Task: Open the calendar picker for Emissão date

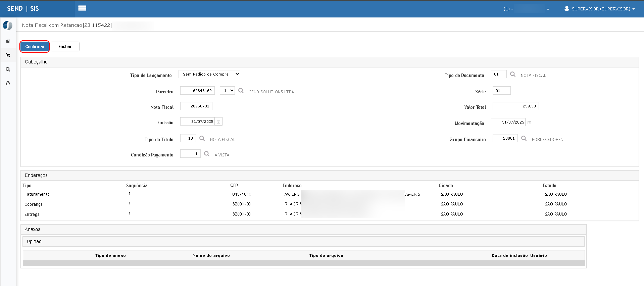Action: [218, 122]
